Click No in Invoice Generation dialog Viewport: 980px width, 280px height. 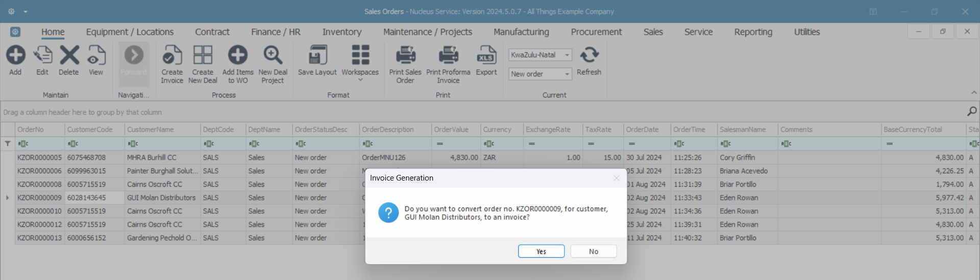593,251
